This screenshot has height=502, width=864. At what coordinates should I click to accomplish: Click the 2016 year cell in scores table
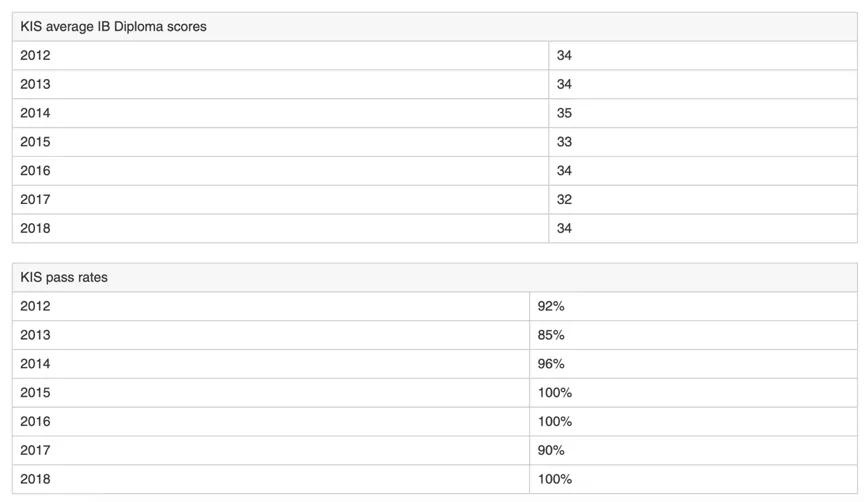click(x=280, y=171)
